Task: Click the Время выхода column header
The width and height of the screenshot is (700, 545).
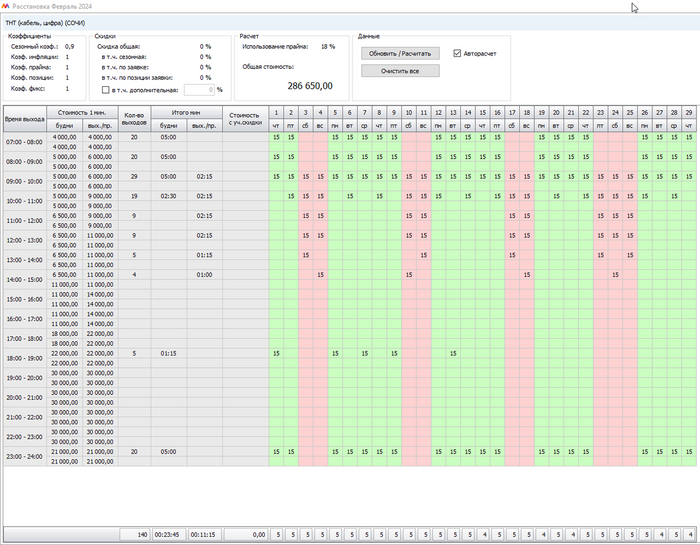Action: click(24, 119)
